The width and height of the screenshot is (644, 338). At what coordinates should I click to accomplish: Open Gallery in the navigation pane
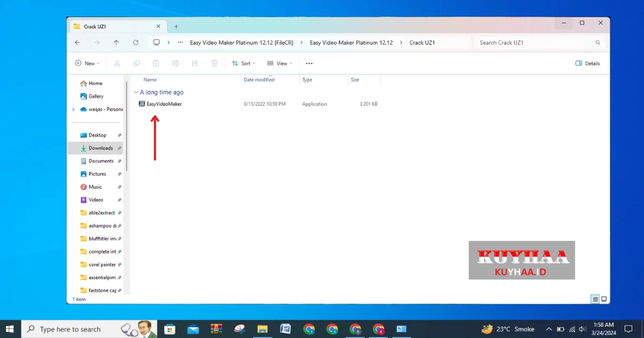[x=96, y=96]
